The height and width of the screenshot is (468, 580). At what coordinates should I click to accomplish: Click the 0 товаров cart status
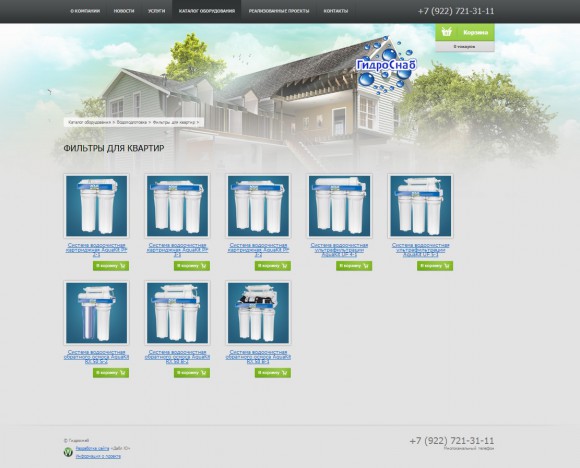(464, 47)
